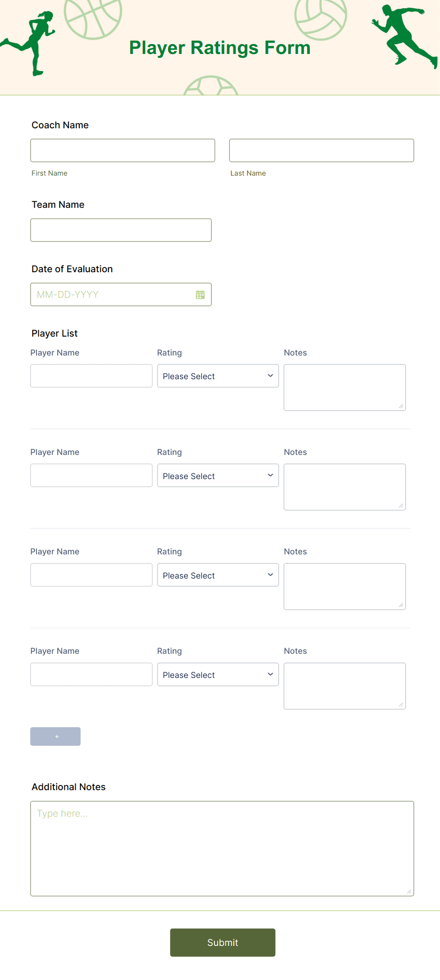Click the third player's Notes textarea
This screenshot has width=440, height=980.
tap(344, 586)
